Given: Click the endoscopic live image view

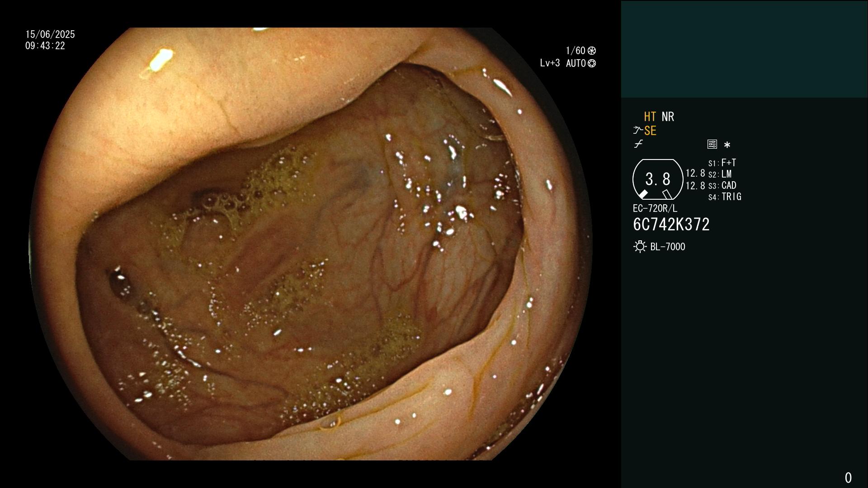Looking at the screenshot, I should point(311,244).
